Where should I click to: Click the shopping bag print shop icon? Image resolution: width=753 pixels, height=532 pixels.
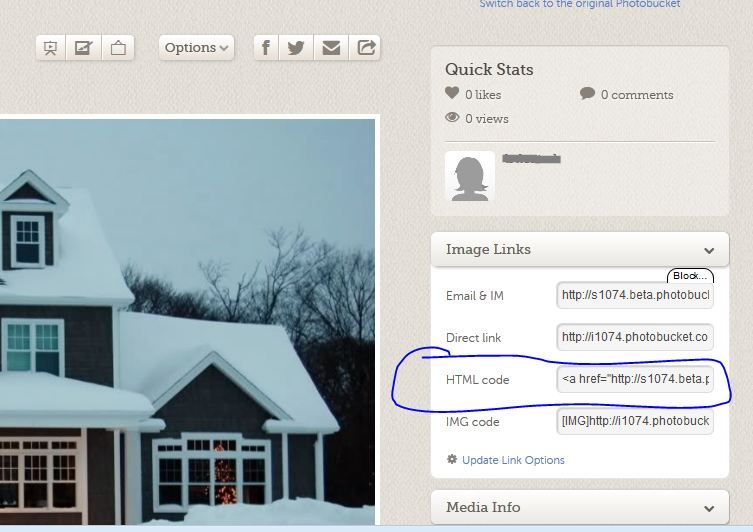[118, 48]
